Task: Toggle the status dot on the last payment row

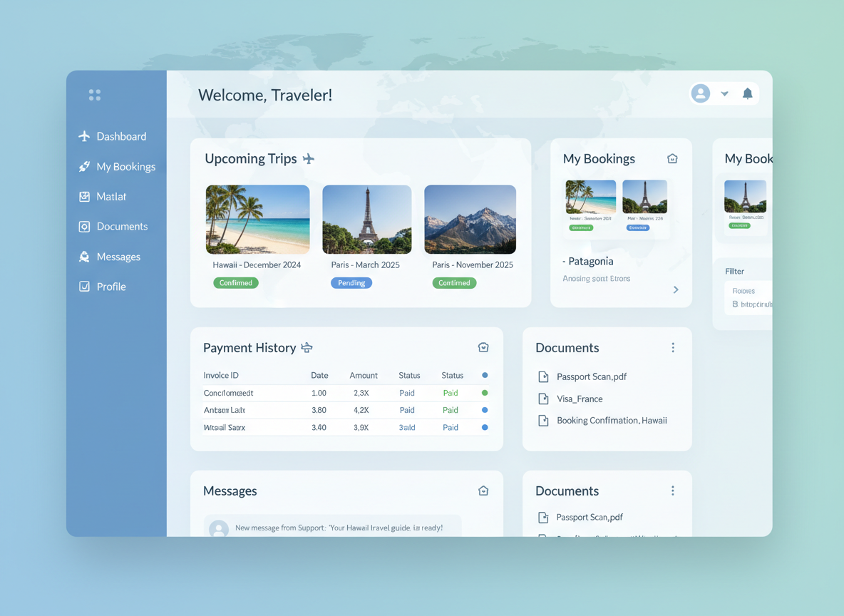Action: click(x=485, y=427)
